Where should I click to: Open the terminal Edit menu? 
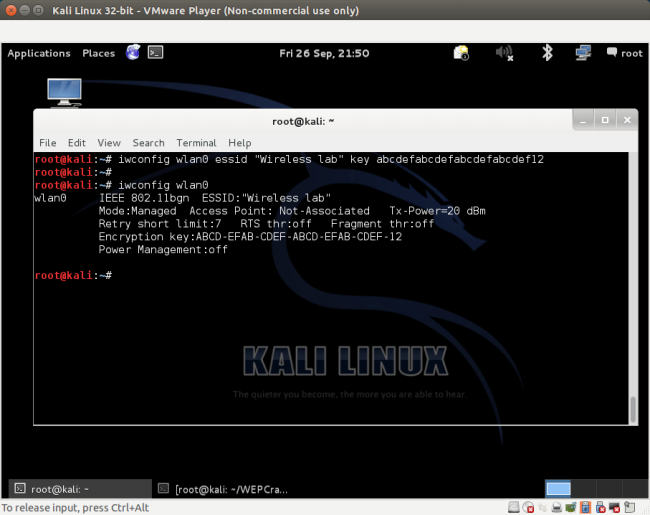pyautogui.click(x=77, y=143)
